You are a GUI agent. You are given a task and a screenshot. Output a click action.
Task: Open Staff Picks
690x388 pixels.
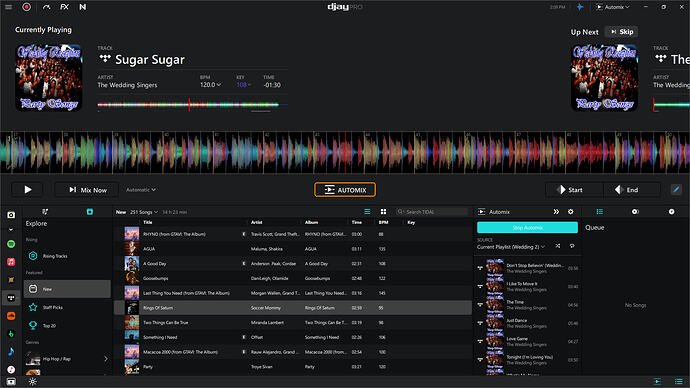coord(67,307)
